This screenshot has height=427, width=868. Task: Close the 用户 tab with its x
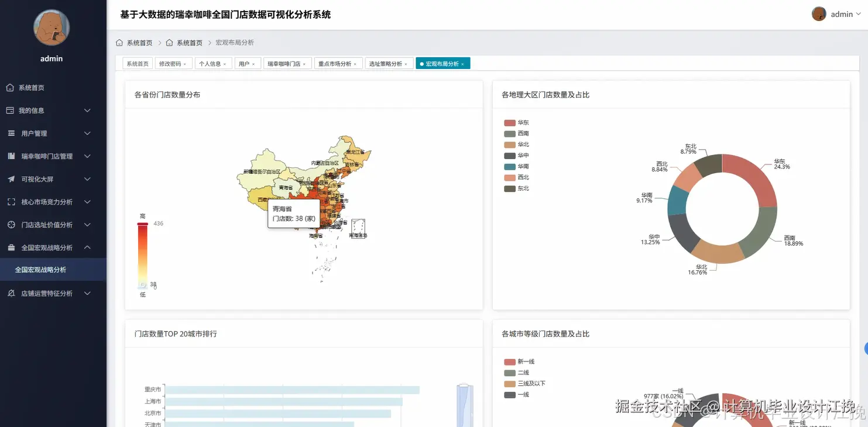tap(253, 64)
